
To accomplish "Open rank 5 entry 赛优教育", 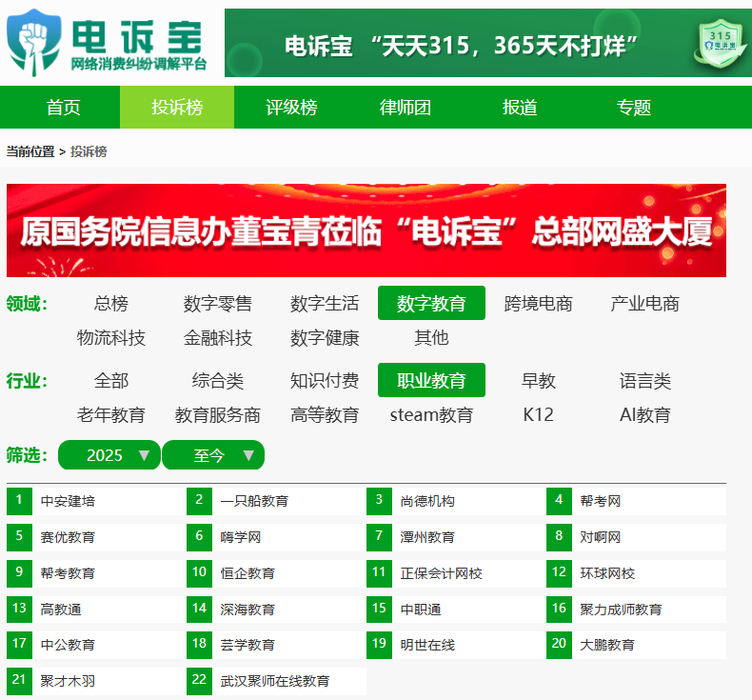I will 68,537.
